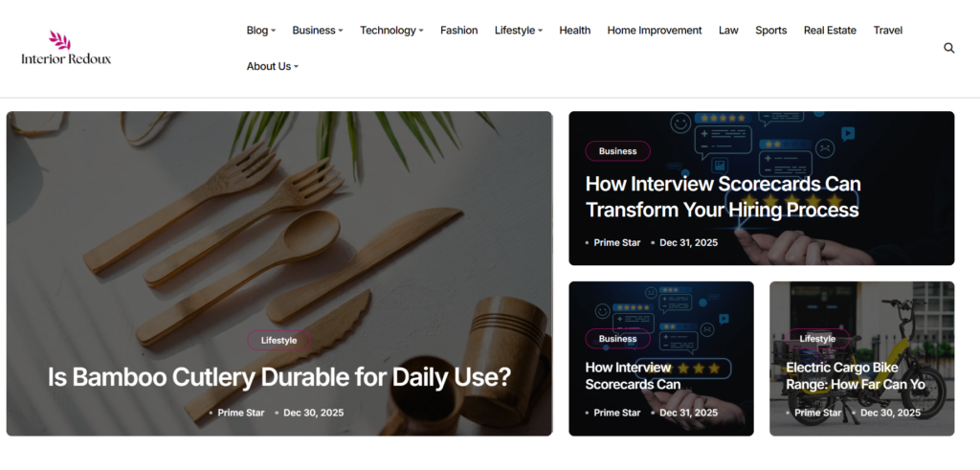Expand the Blog dropdown menu

click(x=261, y=30)
